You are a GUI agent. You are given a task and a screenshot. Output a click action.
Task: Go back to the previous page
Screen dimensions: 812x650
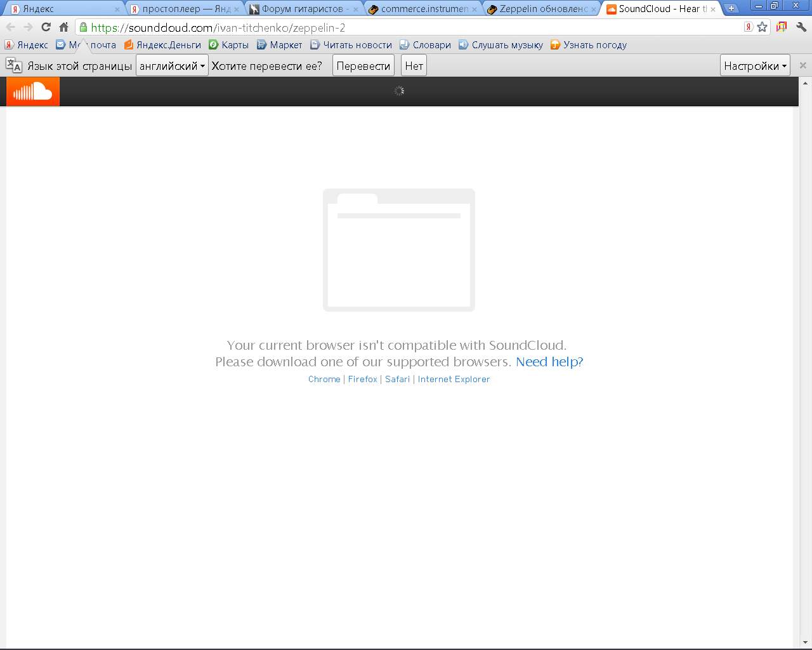[x=11, y=27]
